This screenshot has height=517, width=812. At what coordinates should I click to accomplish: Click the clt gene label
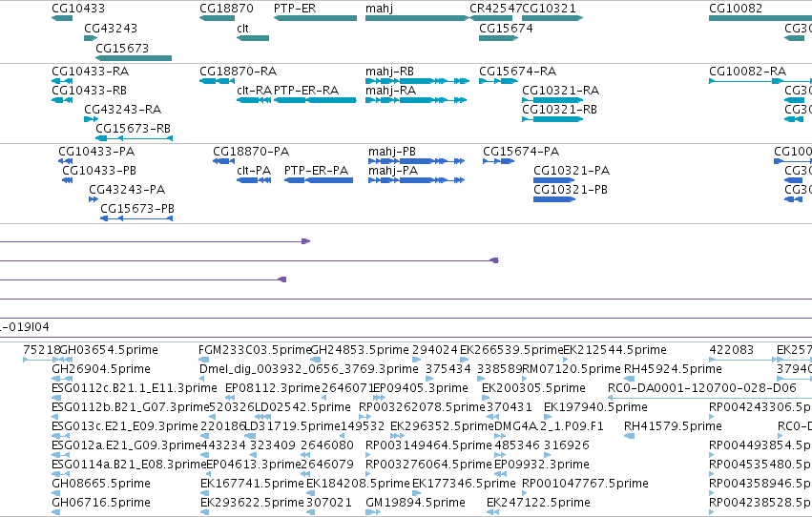[x=243, y=28]
